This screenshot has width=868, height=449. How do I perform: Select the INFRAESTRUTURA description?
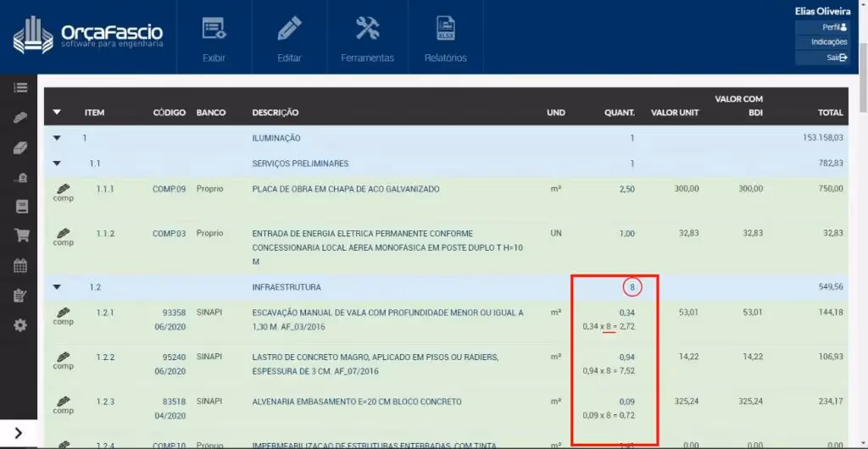[287, 287]
